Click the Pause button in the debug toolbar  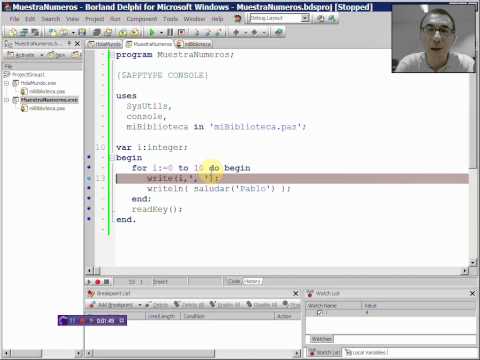[170, 32]
